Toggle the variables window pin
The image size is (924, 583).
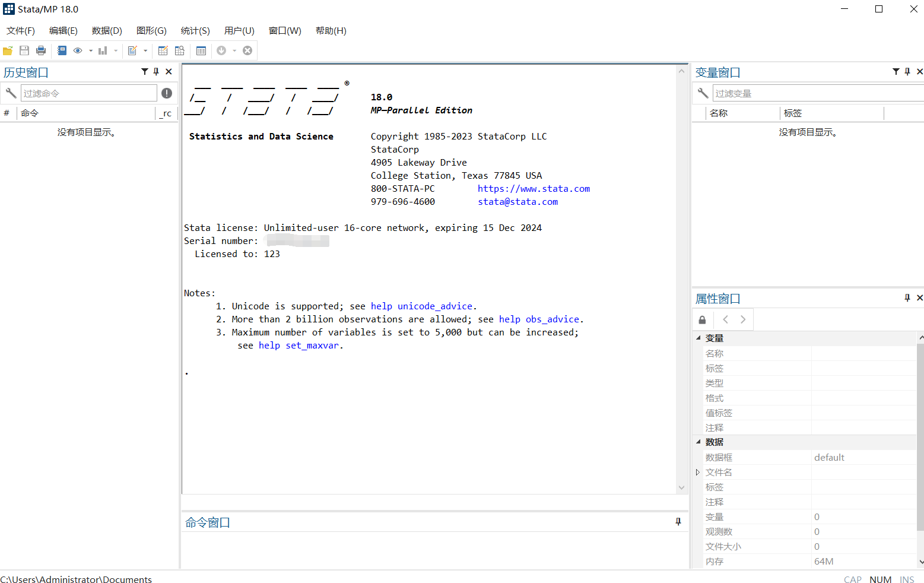pyautogui.click(x=907, y=72)
